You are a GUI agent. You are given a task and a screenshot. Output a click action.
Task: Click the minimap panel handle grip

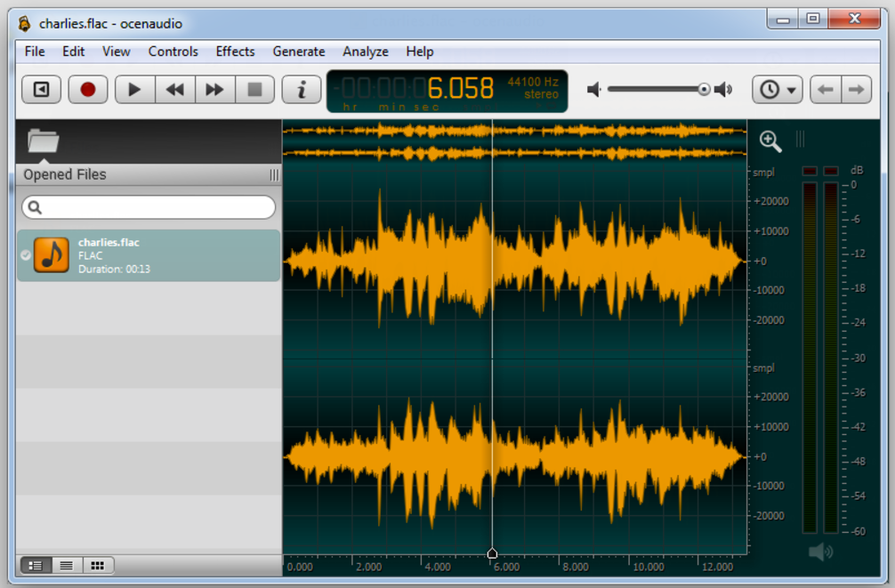pos(800,140)
